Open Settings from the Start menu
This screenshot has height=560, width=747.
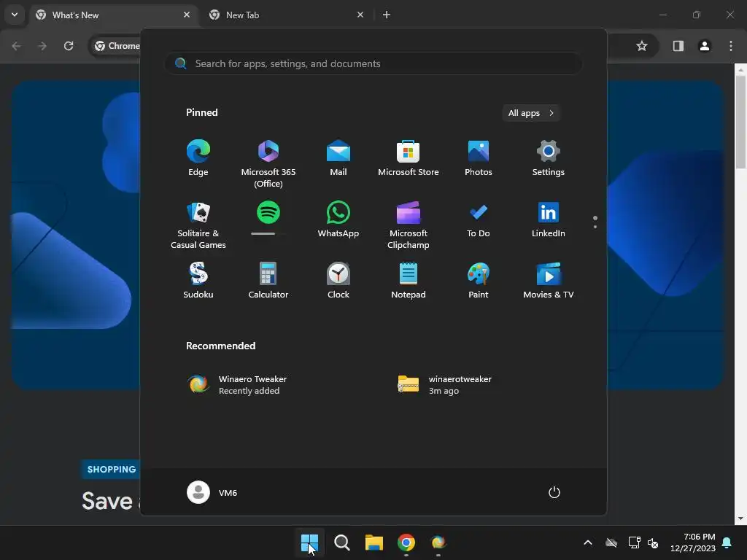pyautogui.click(x=549, y=158)
